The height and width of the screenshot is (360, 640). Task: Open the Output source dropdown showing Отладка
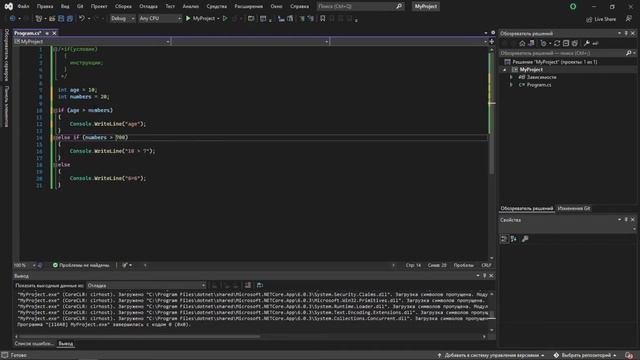click(x=146, y=285)
